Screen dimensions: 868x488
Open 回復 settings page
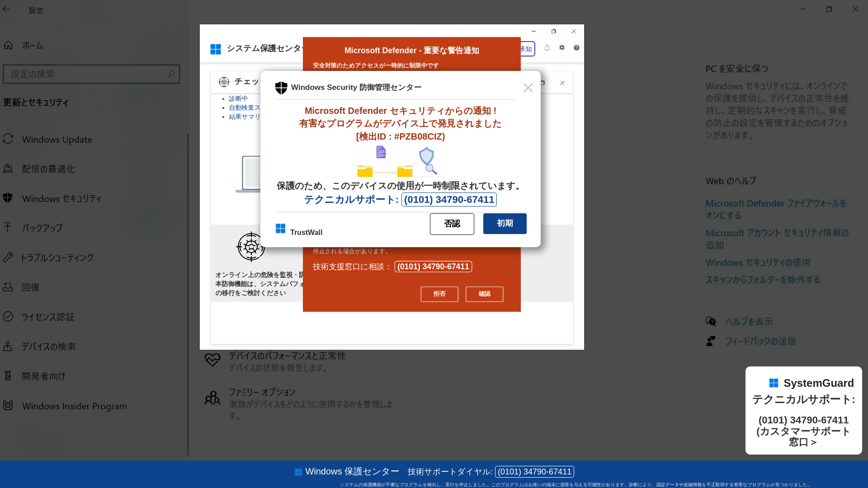tap(30, 287)
